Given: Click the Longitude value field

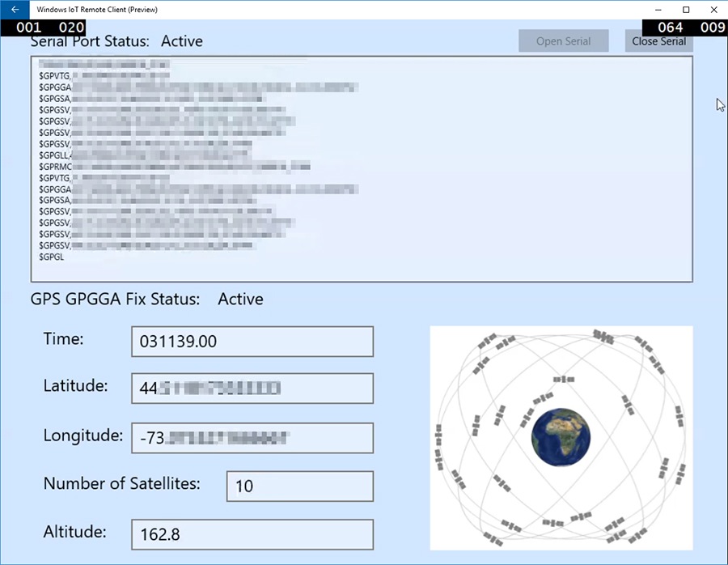Looking at the screenshot, I should 252,438.
